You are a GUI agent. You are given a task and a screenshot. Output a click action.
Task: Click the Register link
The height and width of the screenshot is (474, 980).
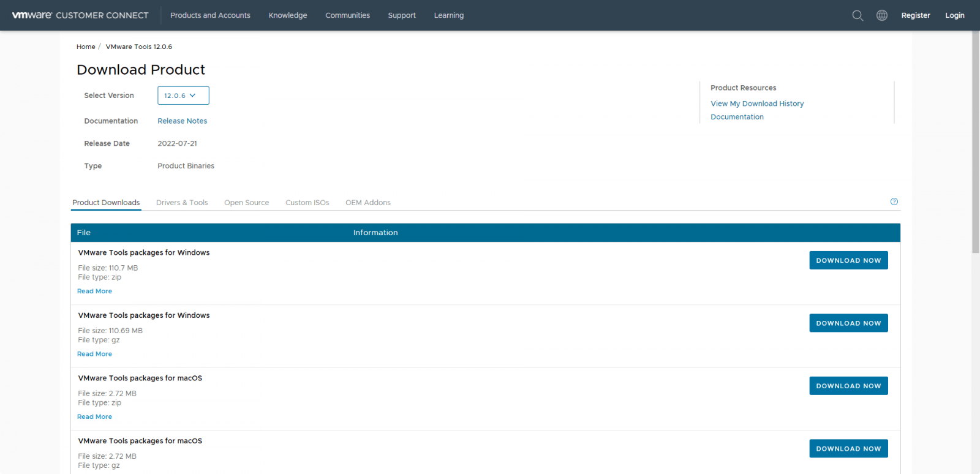[x=916, y=15]
